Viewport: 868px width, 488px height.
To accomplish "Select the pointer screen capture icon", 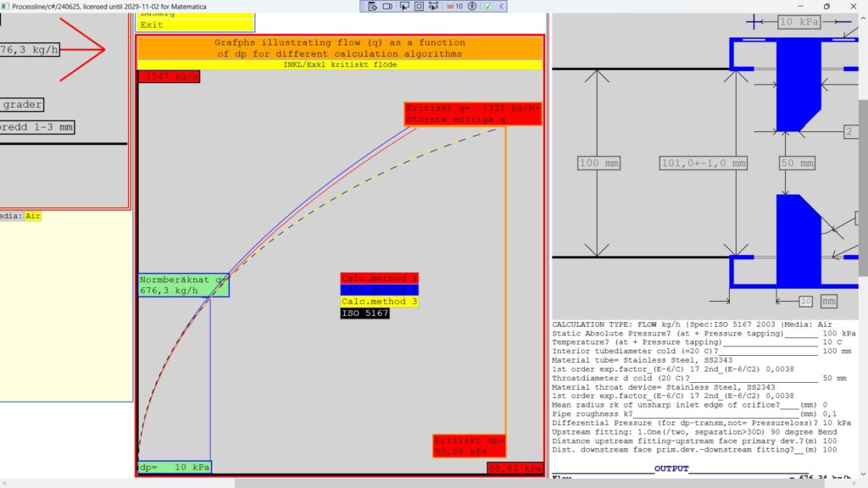I will (403, 6).
